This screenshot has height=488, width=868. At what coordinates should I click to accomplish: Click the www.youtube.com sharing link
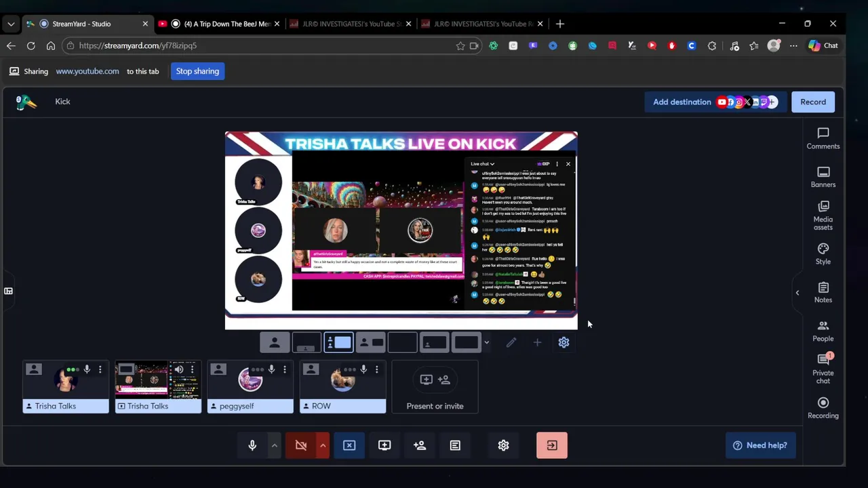(x=87, y=71)
